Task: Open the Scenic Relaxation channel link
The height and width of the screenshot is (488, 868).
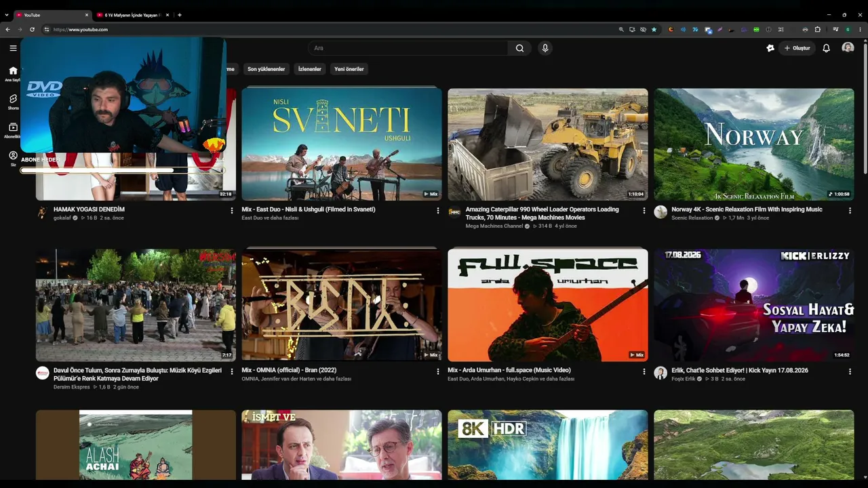Action: point(692,218)
